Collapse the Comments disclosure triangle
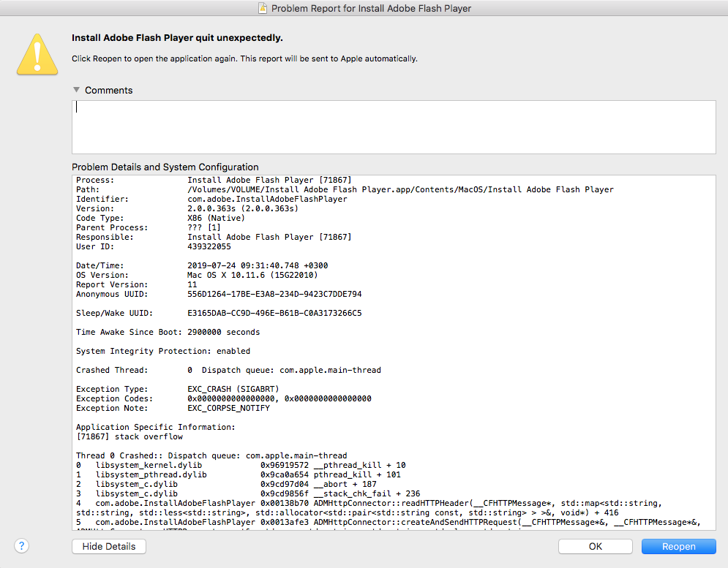The image size is (728, 568). (x=77, y=90)
